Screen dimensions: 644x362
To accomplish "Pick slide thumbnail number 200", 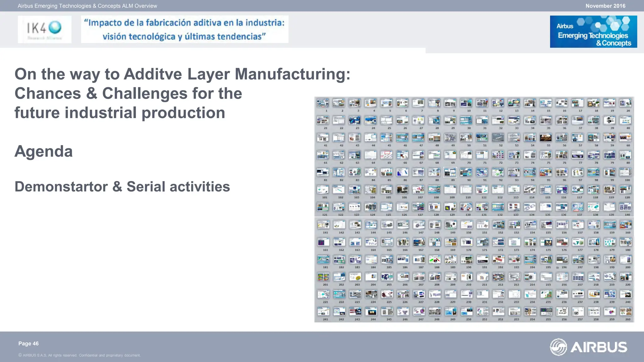I will coord(626,260).
